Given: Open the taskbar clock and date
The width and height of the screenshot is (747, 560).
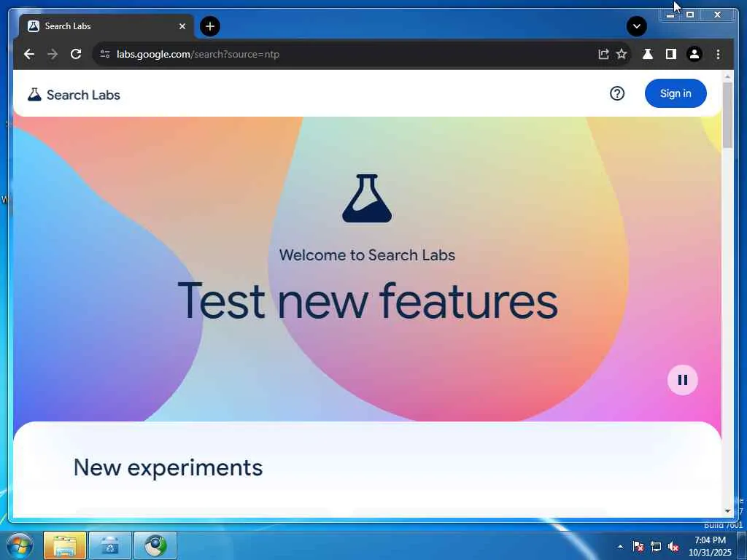Looking at the screenshot, I should tap(710, 546).
